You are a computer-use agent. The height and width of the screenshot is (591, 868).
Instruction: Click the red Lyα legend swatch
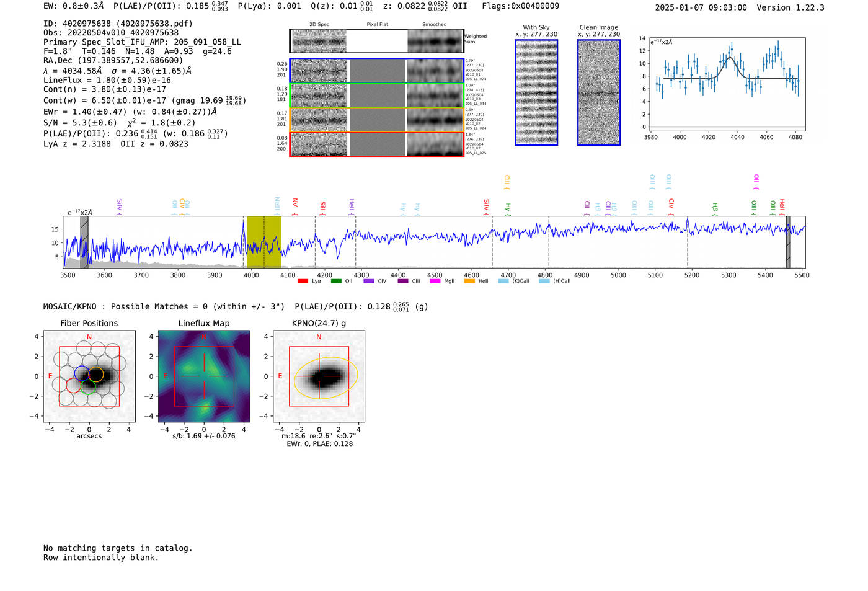coord(303,281)
